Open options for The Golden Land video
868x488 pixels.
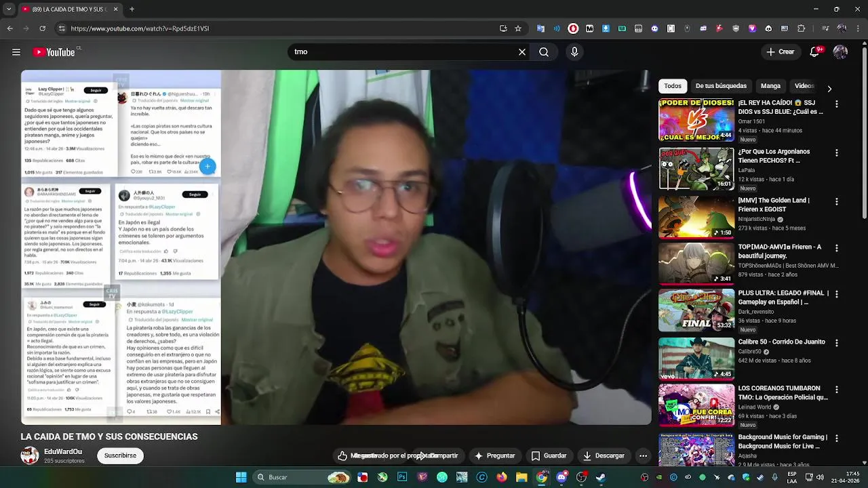coord(837,202)
